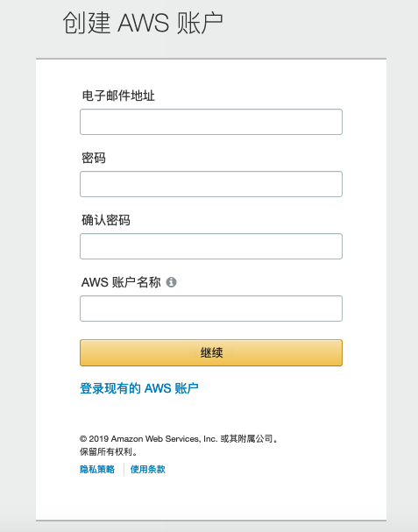Screen dimensions: 418x532
Task: Focus the 电子邮件地址 input field
Action: click(211, 122)
